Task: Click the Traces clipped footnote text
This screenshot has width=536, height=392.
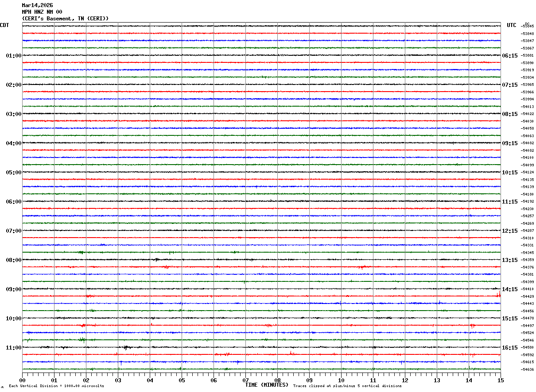Action: [x=347, y=386]
